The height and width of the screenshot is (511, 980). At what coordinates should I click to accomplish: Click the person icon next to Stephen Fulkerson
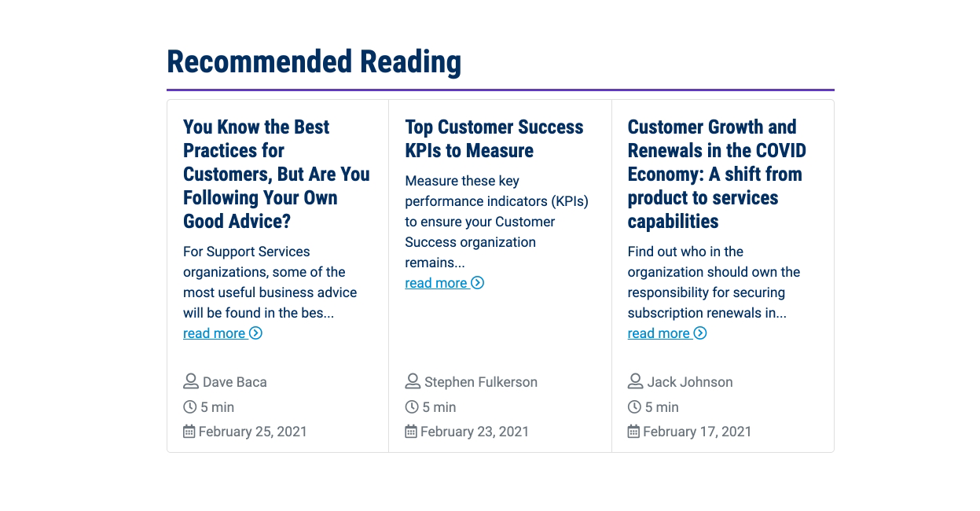[x=413, y=381]
